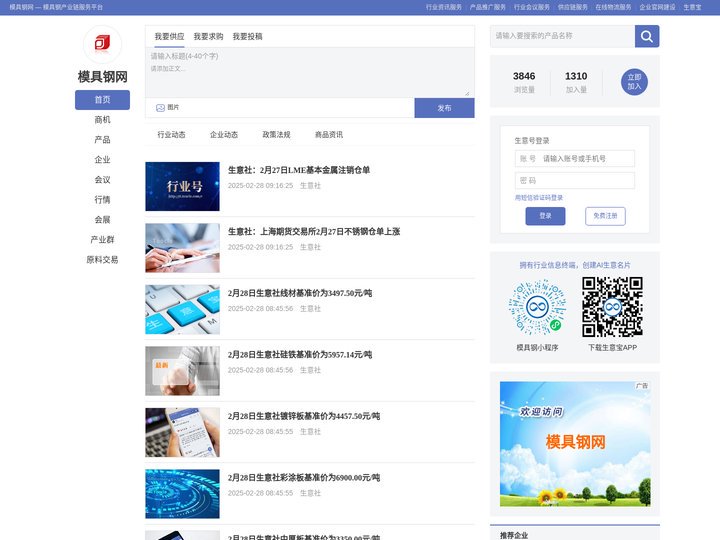Switch to the 行业动态 tab

tap(171, 135)
